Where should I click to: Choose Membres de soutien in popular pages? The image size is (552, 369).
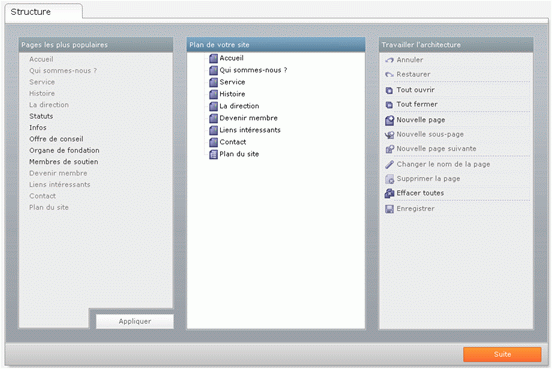[x=64, y=162]
